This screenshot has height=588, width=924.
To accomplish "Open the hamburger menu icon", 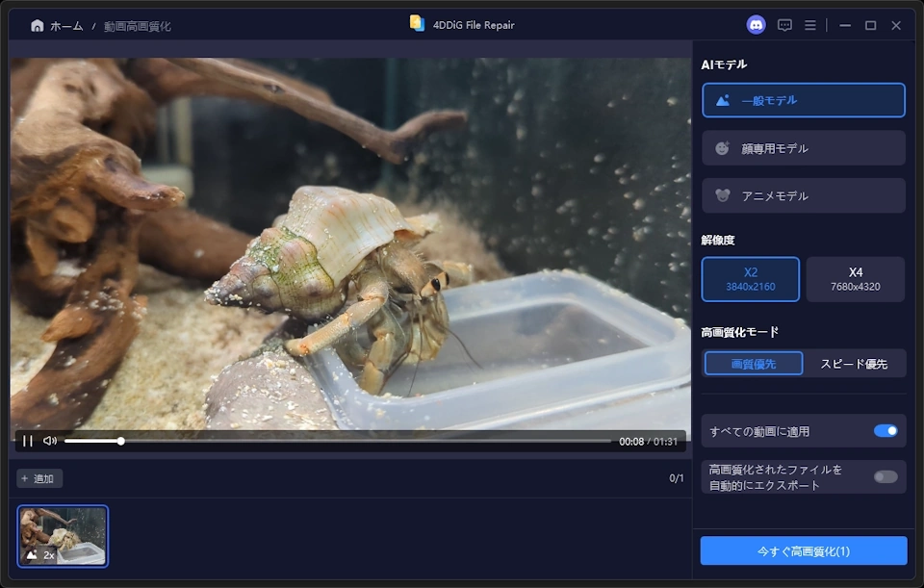I will (x=810, y=25).
